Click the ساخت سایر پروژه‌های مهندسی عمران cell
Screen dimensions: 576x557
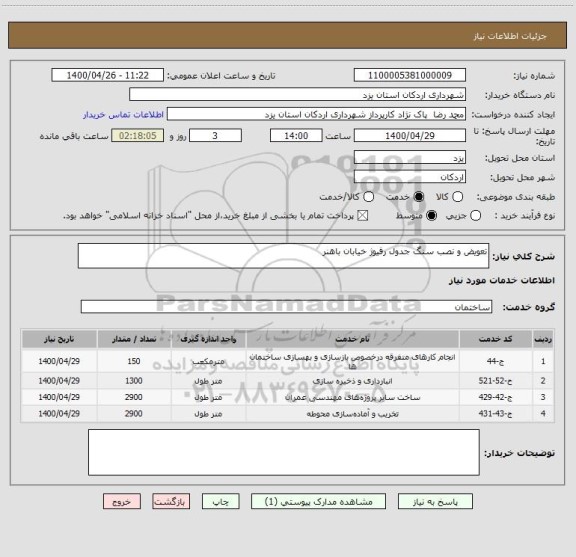pyautogui.click(x=352, y=397)
